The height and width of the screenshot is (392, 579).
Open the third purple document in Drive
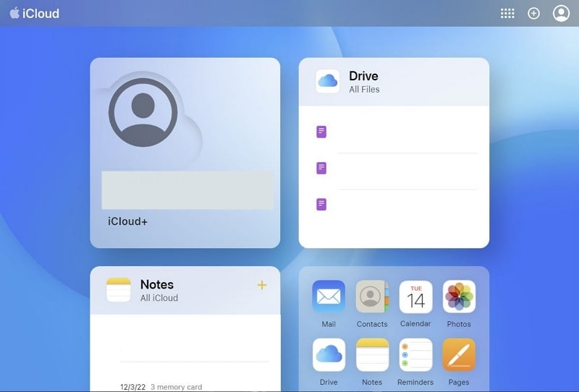pyautogui.click(x=321, y=204)
